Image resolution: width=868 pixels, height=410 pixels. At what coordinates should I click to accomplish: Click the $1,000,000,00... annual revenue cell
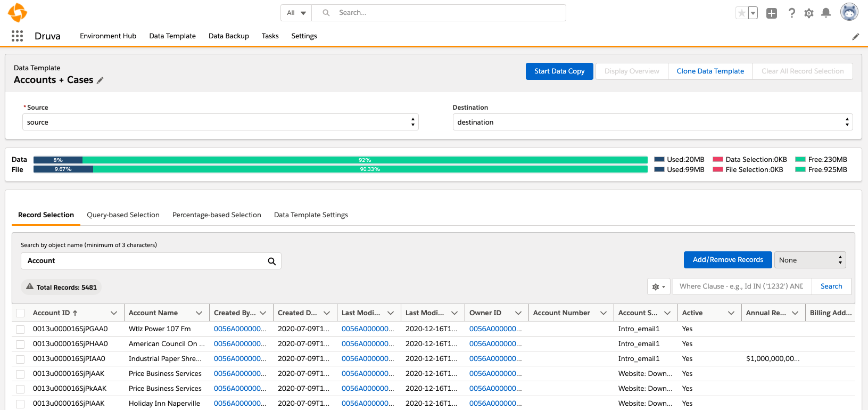pyautogui.click(x=773, y=359)
